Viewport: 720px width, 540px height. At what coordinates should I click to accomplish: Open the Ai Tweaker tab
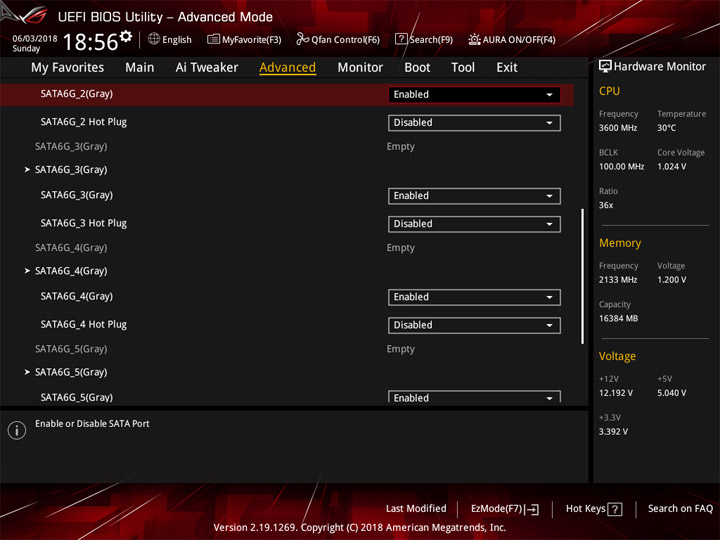point(207,68)
